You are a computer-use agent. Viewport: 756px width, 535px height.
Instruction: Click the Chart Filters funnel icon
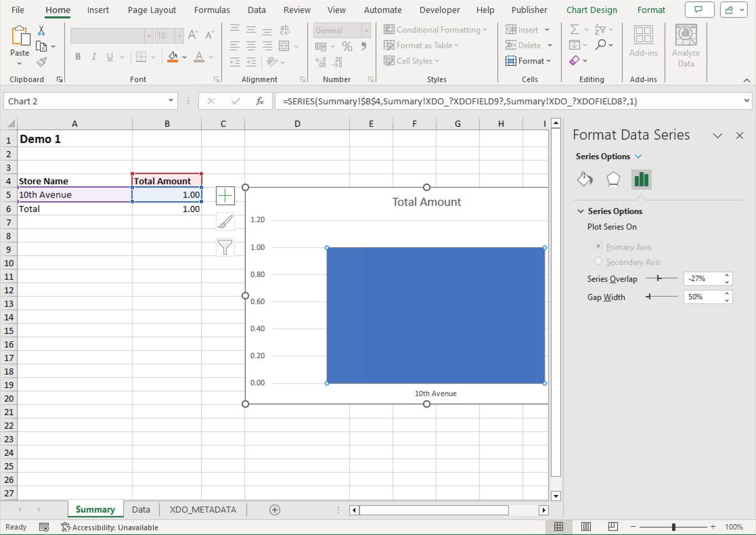tap(225, 247)
